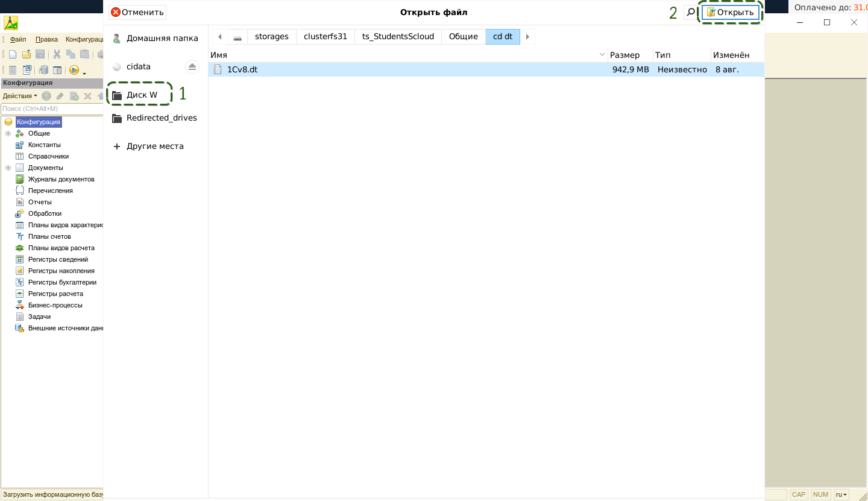
Task: Click the 8 авг. modified date cell
Action: [x=727, y=69]
